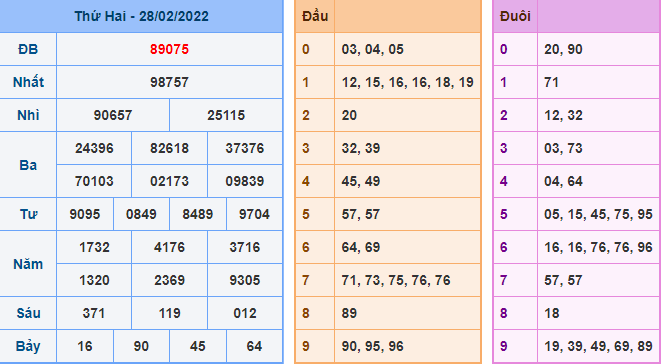Select the Nhì prize label
Image resolution: width=661 pixels, height=364 pixels.
[28, 115]
